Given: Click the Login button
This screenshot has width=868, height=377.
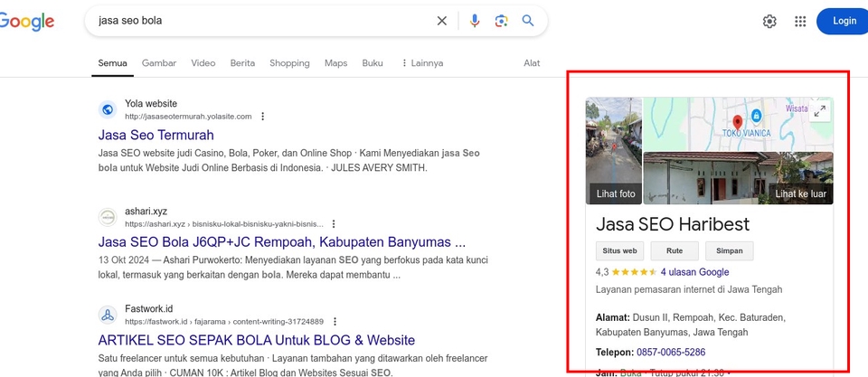Looking at the screenshot, I should pyautogui.click(x=844, y=21).
